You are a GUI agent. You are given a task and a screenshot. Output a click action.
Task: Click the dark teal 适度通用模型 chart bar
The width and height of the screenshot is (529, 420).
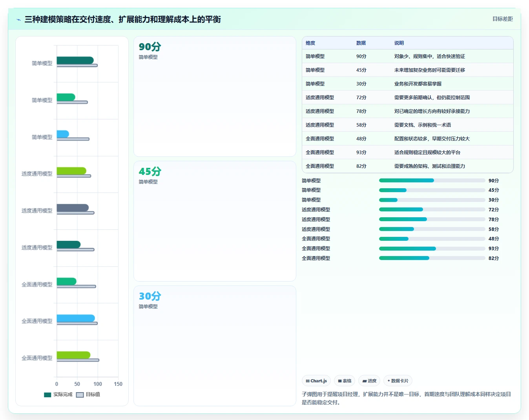69,245
